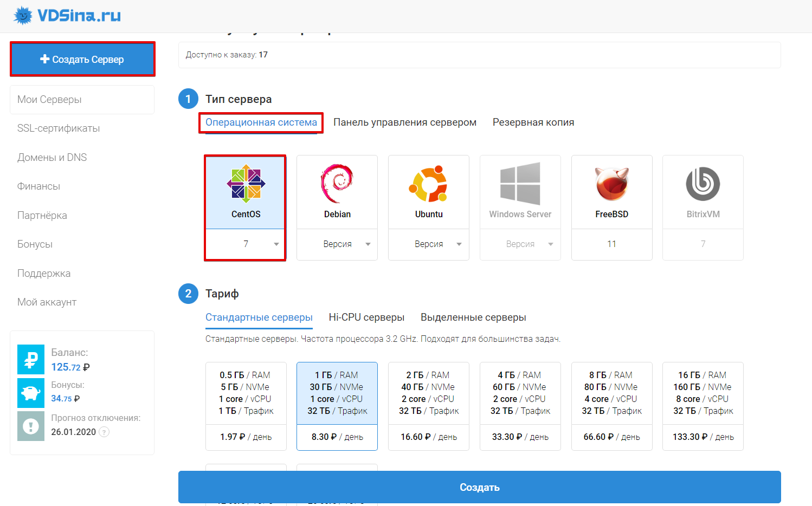This screenshot has height=506, width=812.
Task: Choose the 2 ГБ RAM tariff card
Action: (x=429, y=406)
